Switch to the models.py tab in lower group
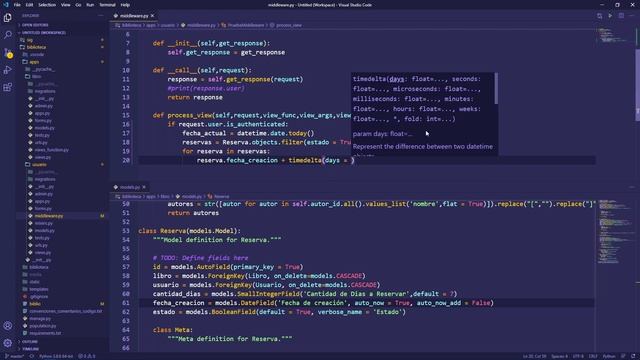 pyautogui.click(x=130, y=187)
